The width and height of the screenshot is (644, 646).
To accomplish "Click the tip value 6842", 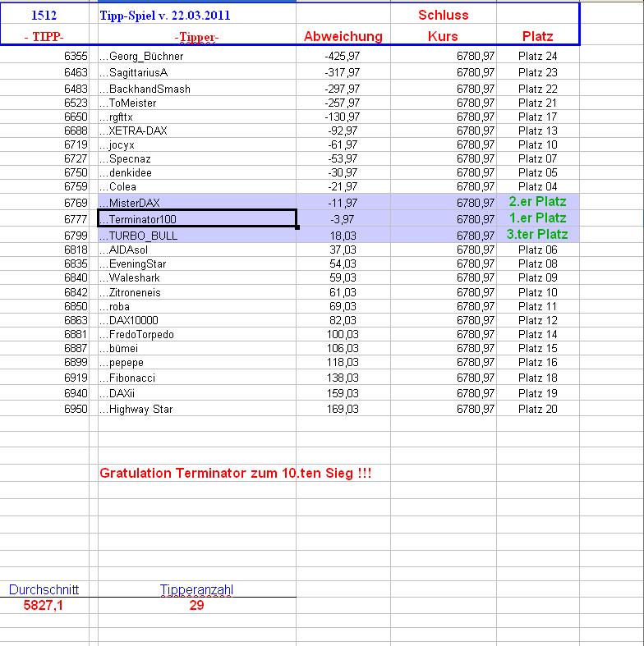I will pos(76,292).
